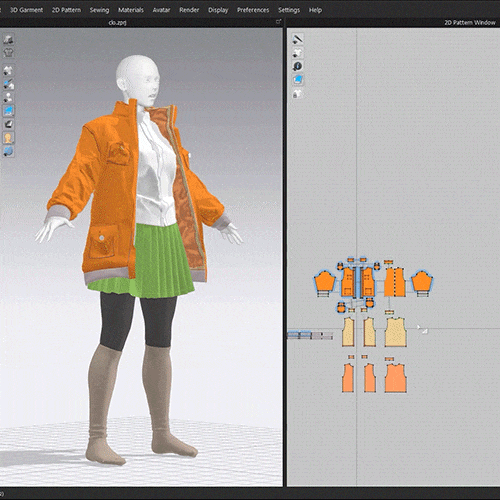
Task: Toggle the blue pin and shirt display icon
Action: point(8,84)
